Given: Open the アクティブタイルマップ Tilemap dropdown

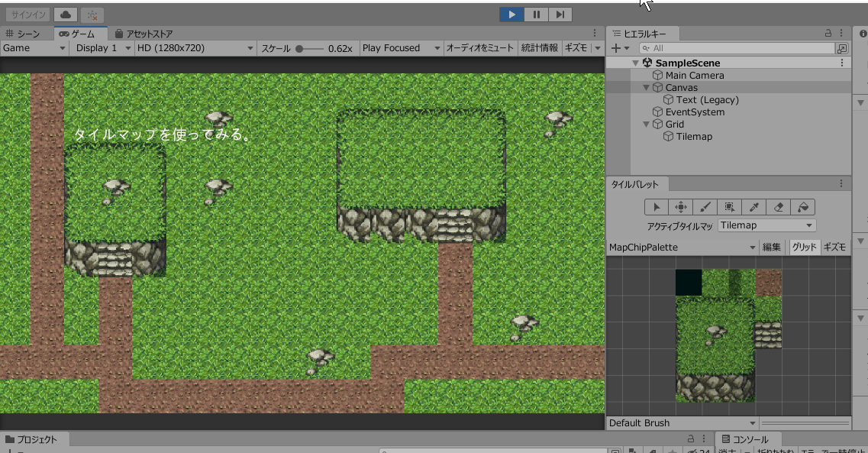Looking at the screenshot, I should (766, 225).
